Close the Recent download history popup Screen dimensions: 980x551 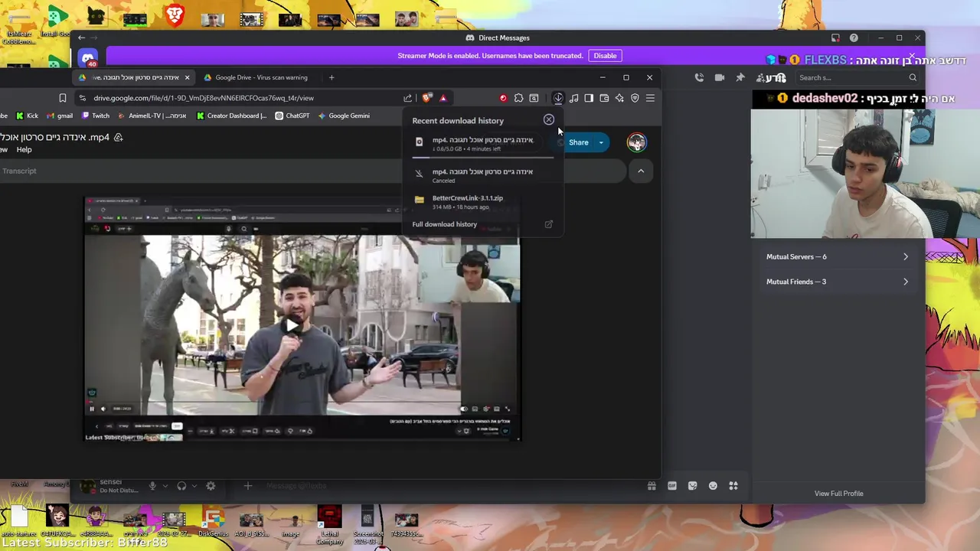point(549,119)
